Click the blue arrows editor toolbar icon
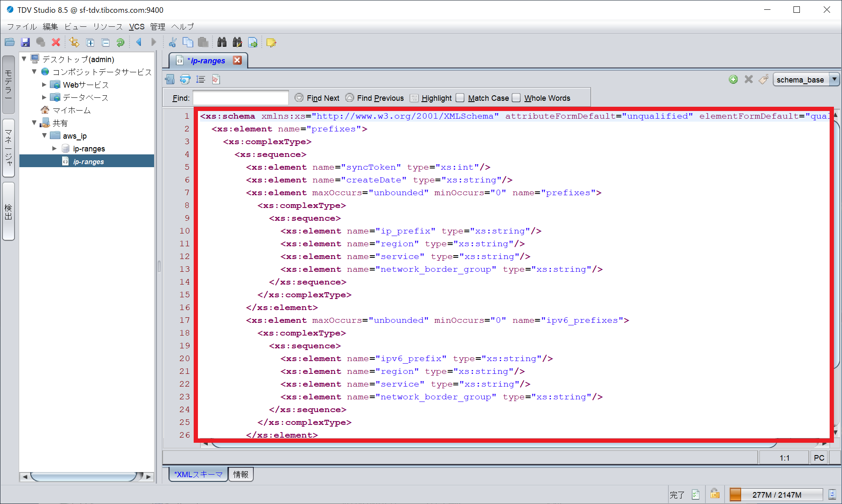Screen dimensions: 842x504 pos(185,79)
